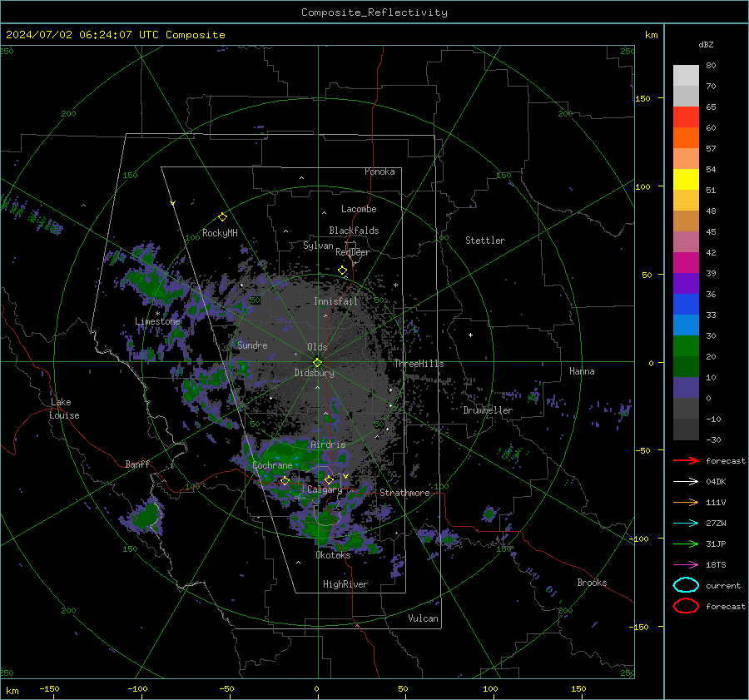Click the Composite_Reflectivity title
Viewport: 749px width, 700px height.
(374, 12)
